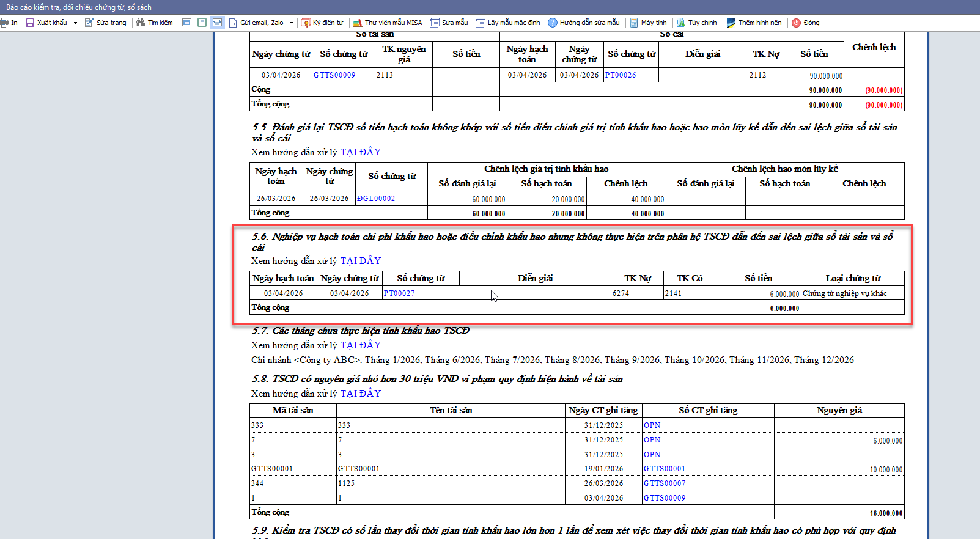Toggle the second page layout view icon

tap(202, 23)
